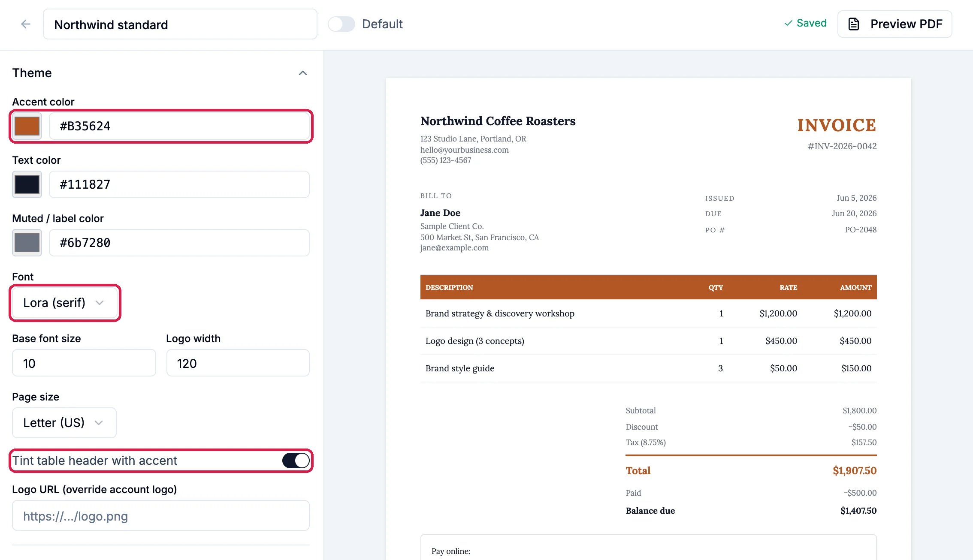Click Northwind Coffee Roasters company name
Viewport: 973px width, 560px height.
click(498, 121)
